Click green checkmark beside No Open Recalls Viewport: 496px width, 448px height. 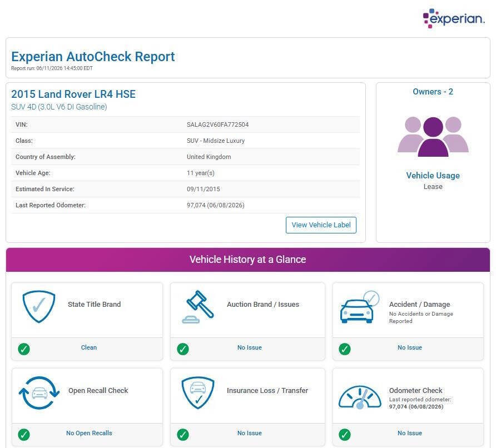click(24, 435)
